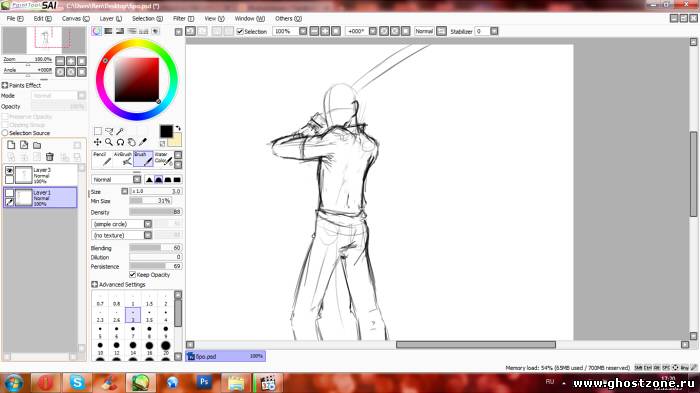Image resolution: width=700 pixels, height=393 pixels.
Task: Open Photoshop from the taskbar
Action: coord(204,383)
